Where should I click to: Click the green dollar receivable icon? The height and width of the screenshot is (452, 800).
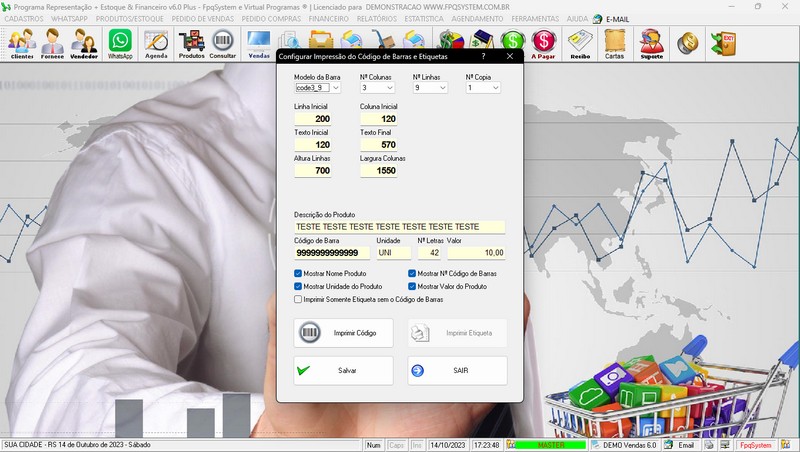tap(513, 41)
